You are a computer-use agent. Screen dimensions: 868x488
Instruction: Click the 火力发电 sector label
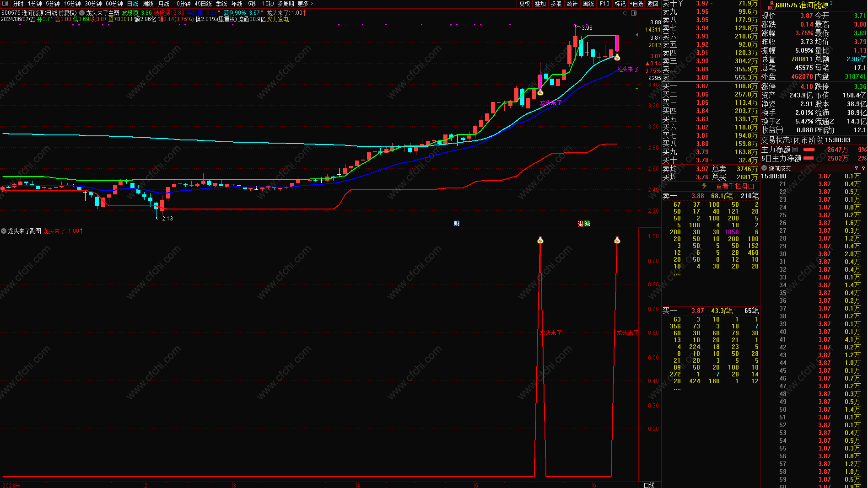click(x=278, y=19)
